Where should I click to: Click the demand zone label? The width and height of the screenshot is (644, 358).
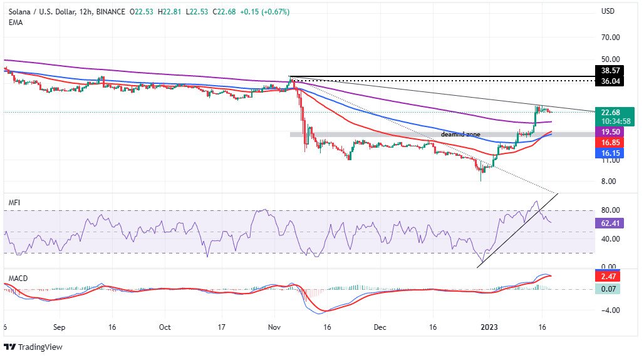pos(460,134)
